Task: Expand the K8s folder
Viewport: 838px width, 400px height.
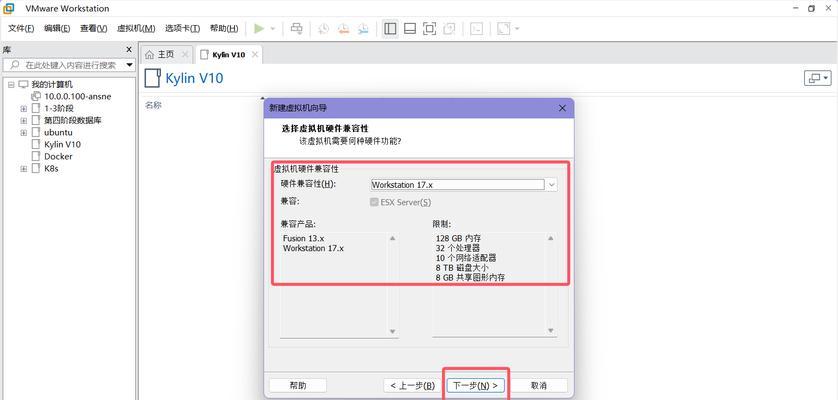Action: 24,169
